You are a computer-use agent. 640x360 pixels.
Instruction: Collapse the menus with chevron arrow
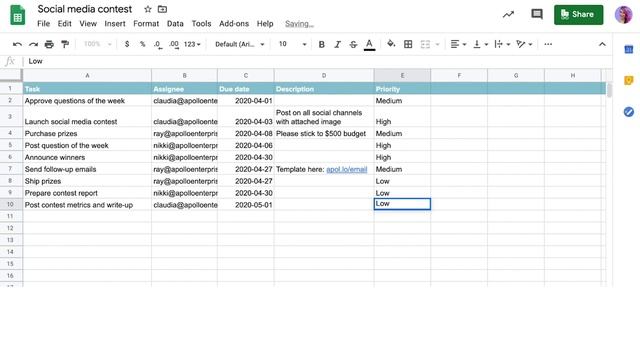pos(602,44)
